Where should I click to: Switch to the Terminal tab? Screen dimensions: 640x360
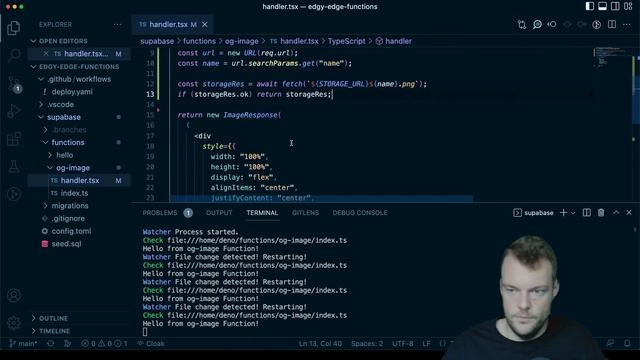[x=262, y=213]
